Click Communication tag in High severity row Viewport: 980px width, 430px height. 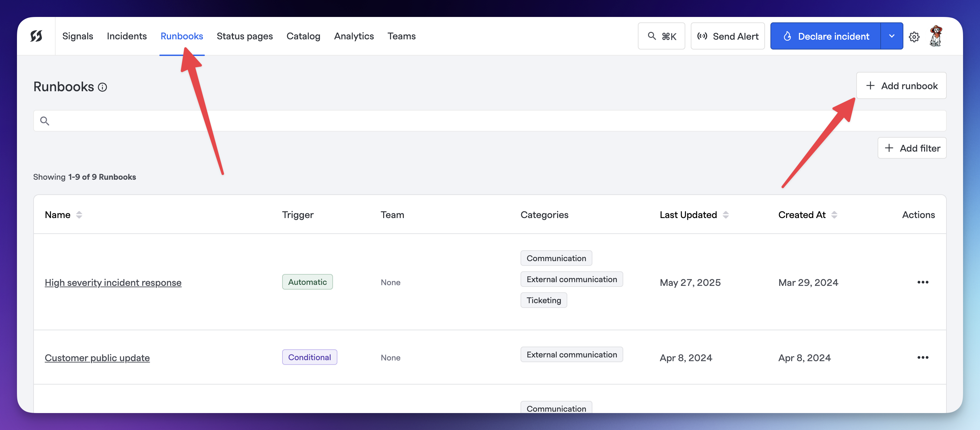[x=556, y=258]
